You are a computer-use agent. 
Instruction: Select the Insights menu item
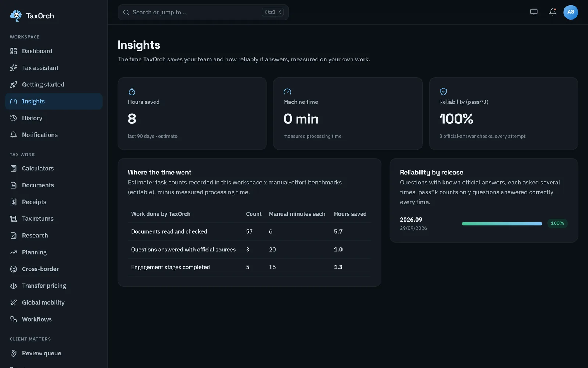coord(54,101)
